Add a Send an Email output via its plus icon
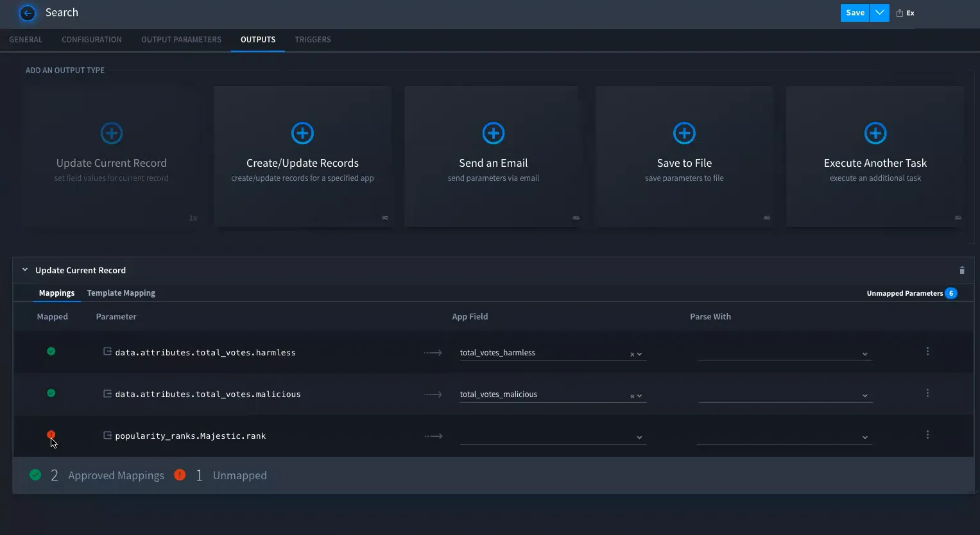This screenshot has width=980, height=535. point(494,133)
